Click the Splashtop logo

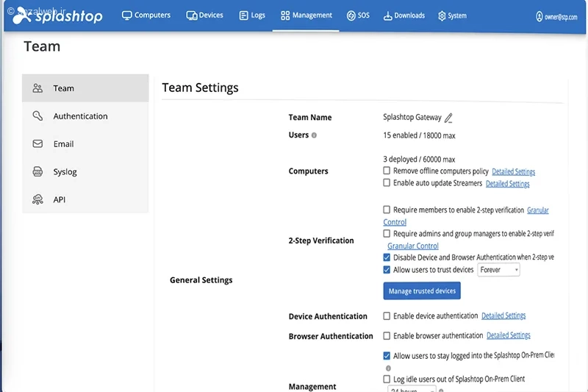click(57, 15)
